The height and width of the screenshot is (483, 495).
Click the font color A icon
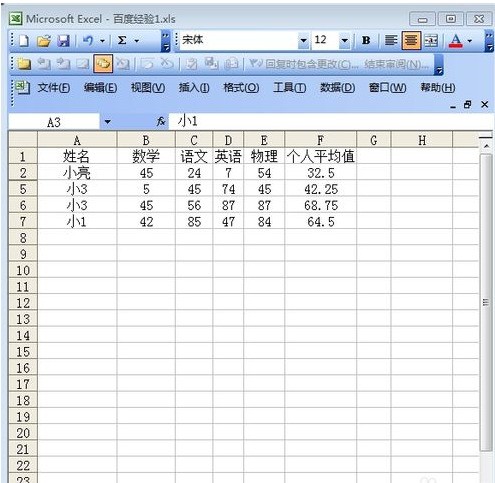click(x=456, y=41)
